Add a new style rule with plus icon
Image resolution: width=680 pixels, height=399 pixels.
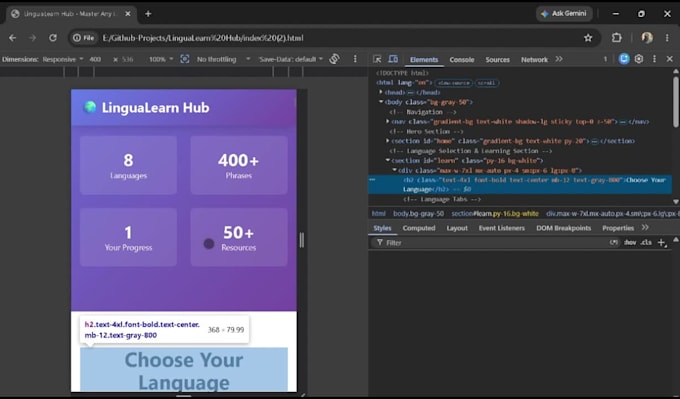tap(661, 243)
